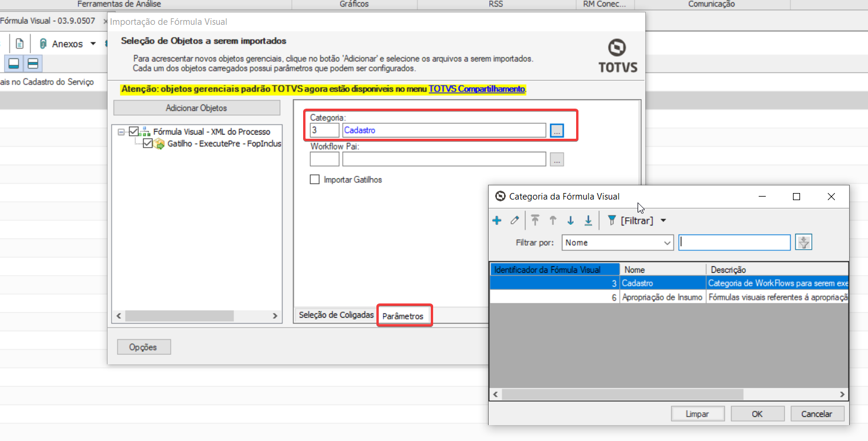Click the Fórmula Visual hierarchy icon in tree
868x441 pixels.
pyautogui.click(x=145, y=132)
